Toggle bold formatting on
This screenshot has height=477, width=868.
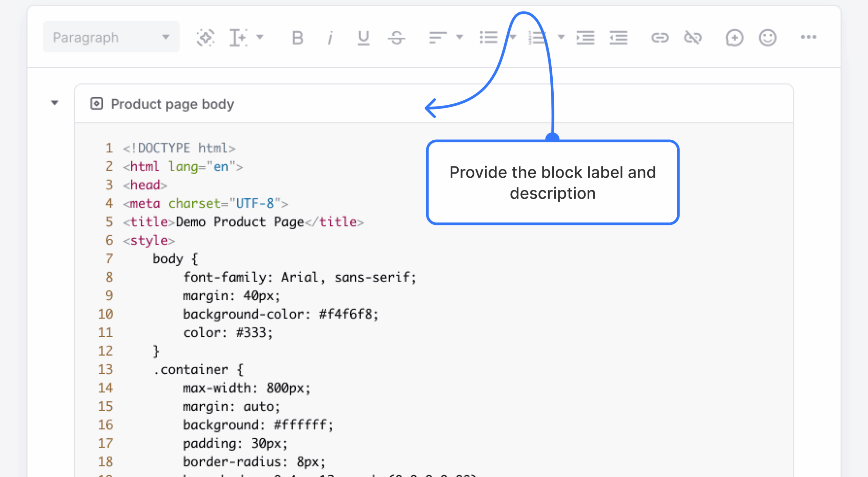click(297, 37)
